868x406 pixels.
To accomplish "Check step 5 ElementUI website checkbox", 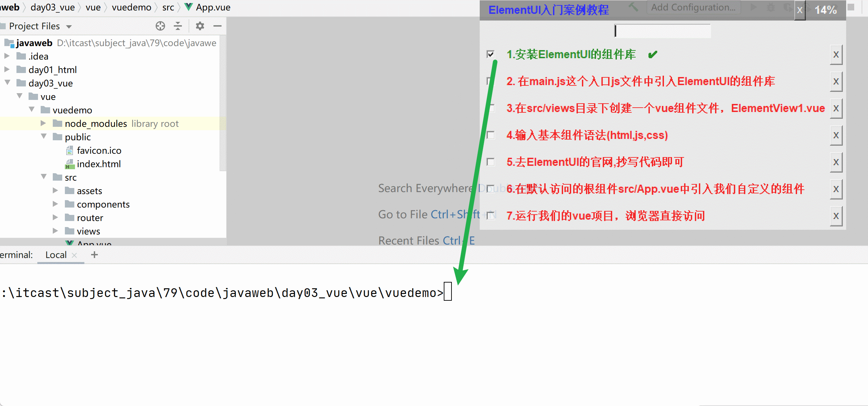I will 490,162.
